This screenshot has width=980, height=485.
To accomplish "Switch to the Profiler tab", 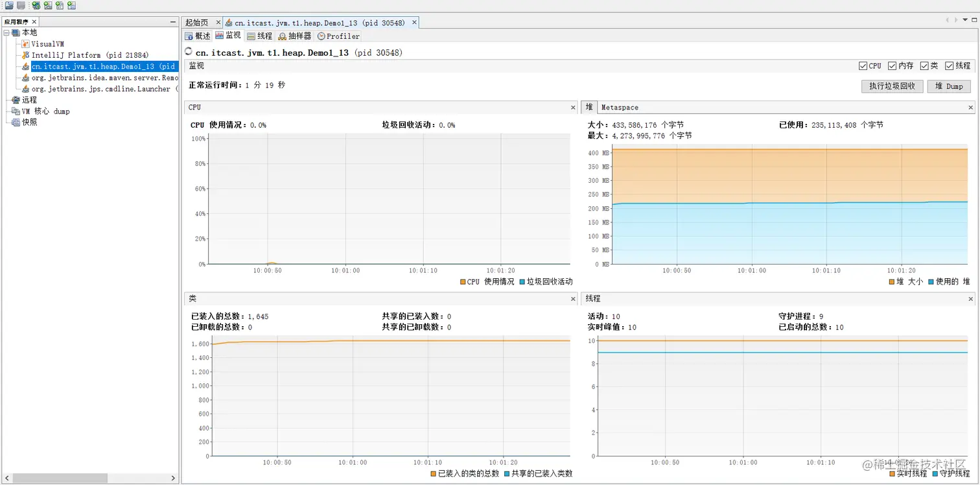I will pyautogui.click(x=338, y=36).
